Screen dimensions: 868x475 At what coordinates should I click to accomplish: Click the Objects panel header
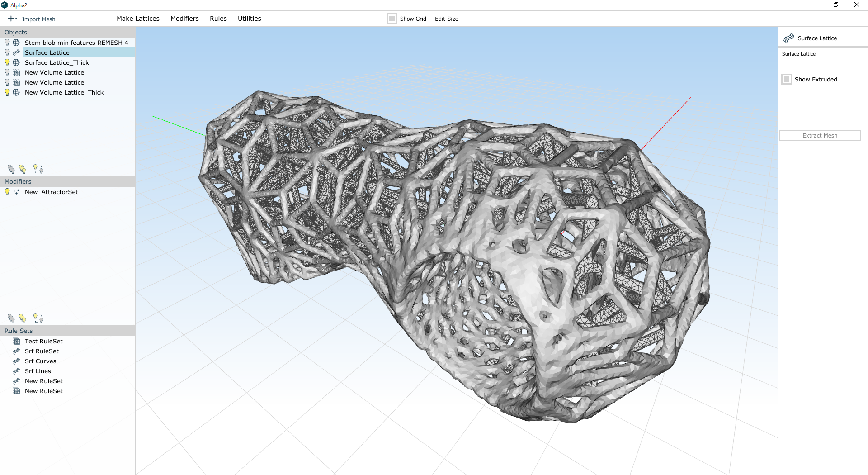67,32
